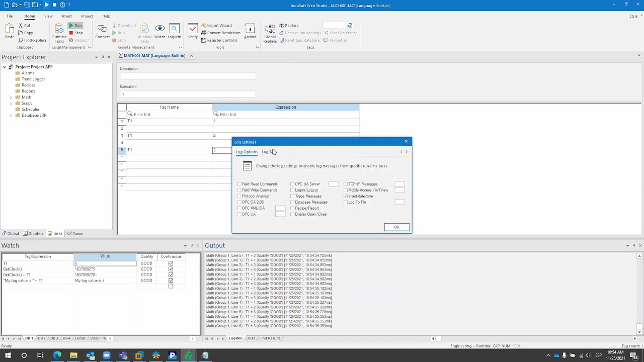Switch to the Insert ribbon tab

pos(67,16)
